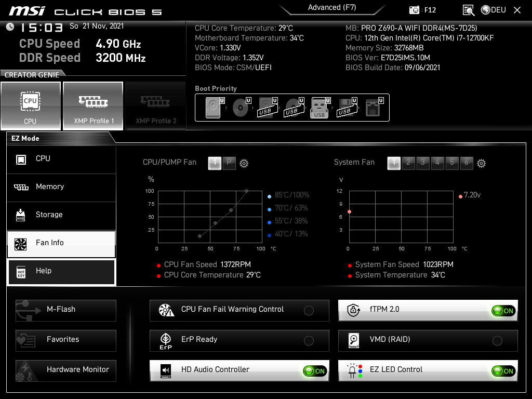Open System Fan settings gear
532x399 pixels.
481,164
